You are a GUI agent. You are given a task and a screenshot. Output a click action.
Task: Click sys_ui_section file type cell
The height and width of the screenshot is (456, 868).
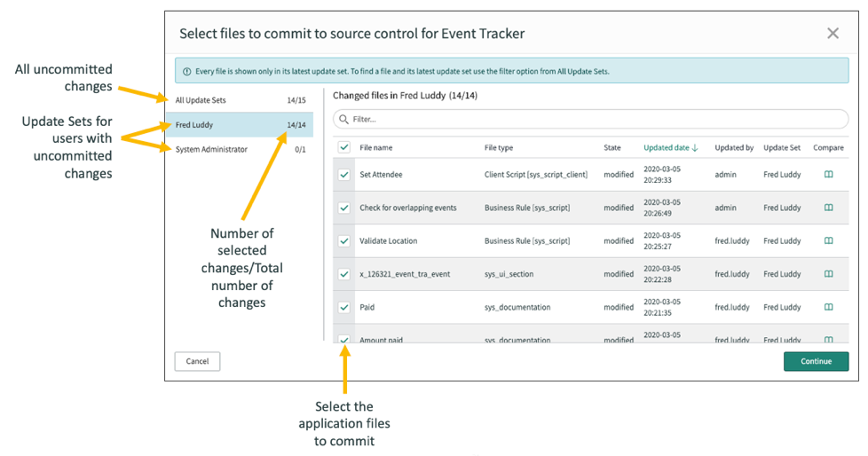[x=509, y=274]
